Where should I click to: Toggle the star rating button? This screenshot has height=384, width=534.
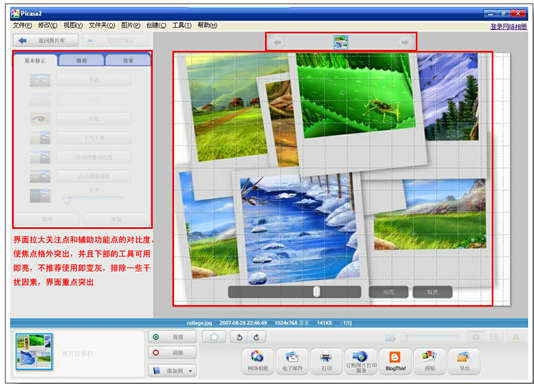click(x=214, y=337)
